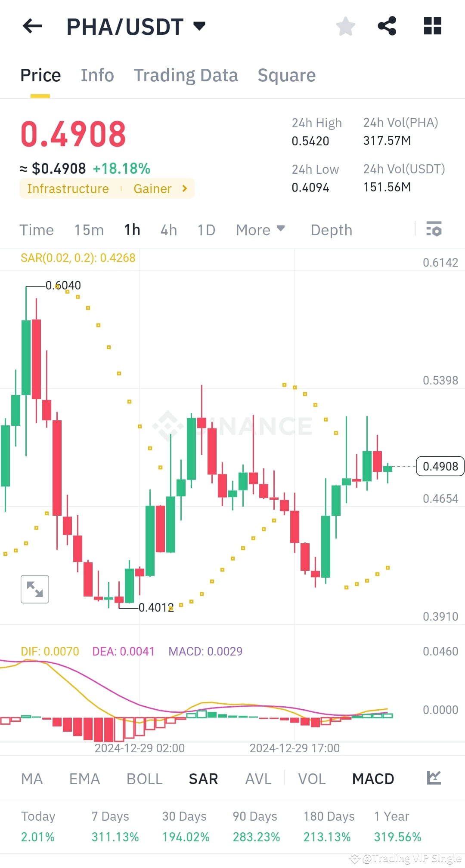
Task: Tap the back arrow to exit chart
Action: [x=32, y=27]
